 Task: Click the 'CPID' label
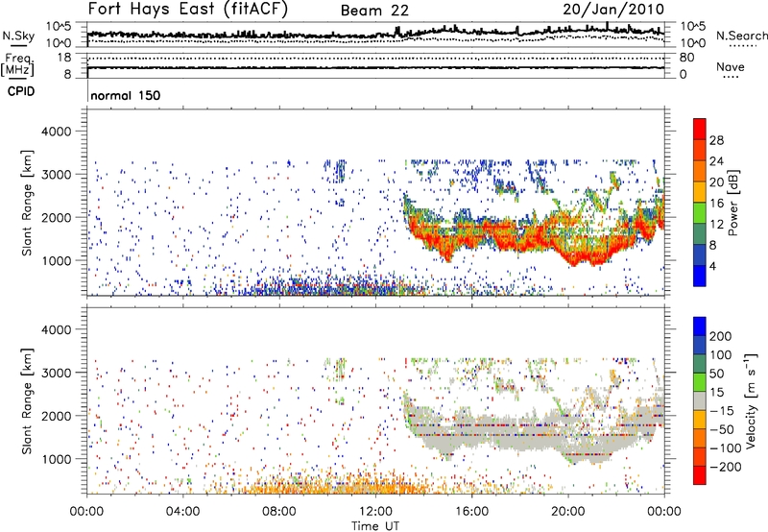point(21,91)
